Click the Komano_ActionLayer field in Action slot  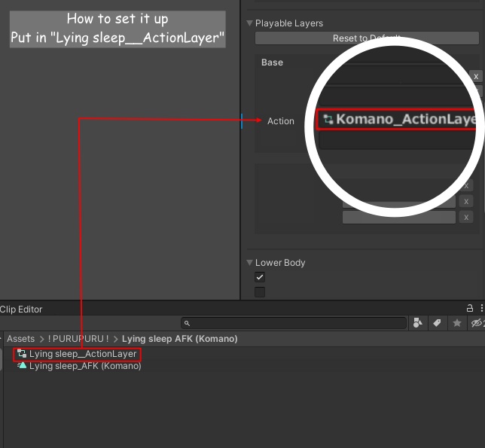pyautogui.click(x=396, y=120)
